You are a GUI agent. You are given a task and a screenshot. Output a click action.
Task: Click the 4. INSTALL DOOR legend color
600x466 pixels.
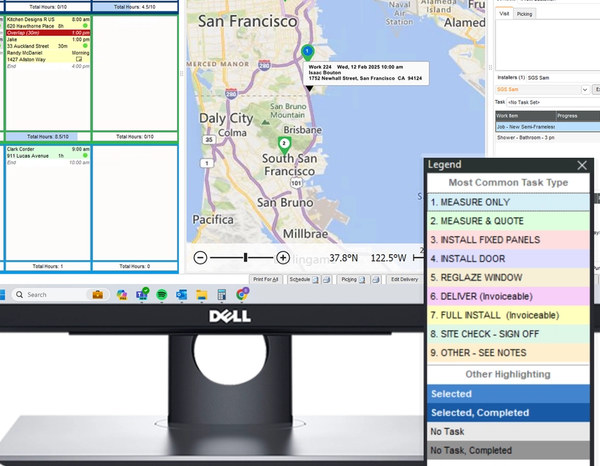coord(508,259)
